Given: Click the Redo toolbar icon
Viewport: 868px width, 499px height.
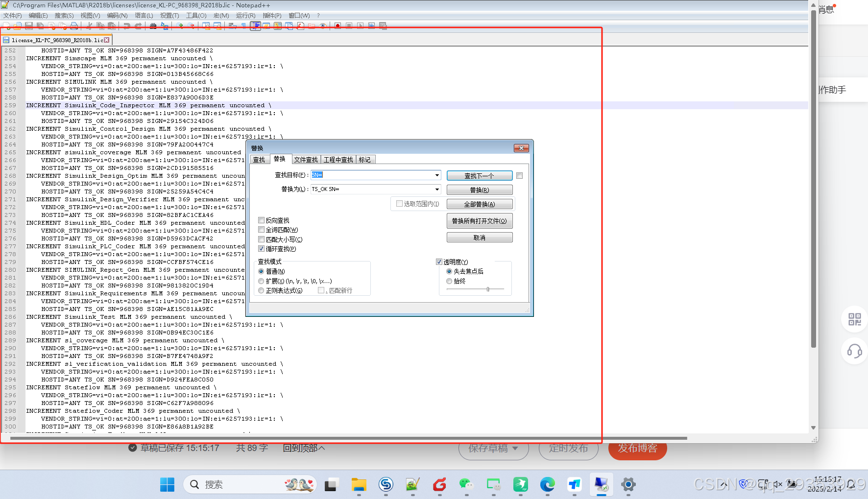Looking at the screenshot, I should pos(139,26).
